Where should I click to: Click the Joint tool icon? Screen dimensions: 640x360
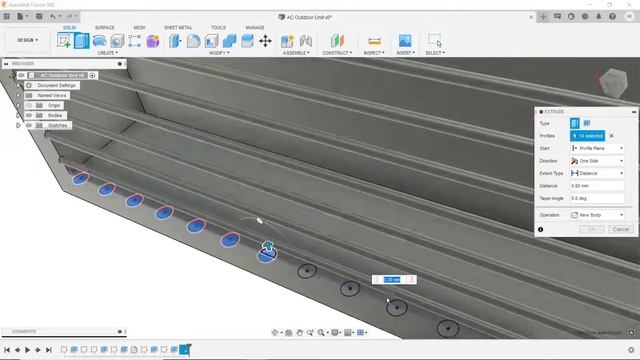(306, 41)
